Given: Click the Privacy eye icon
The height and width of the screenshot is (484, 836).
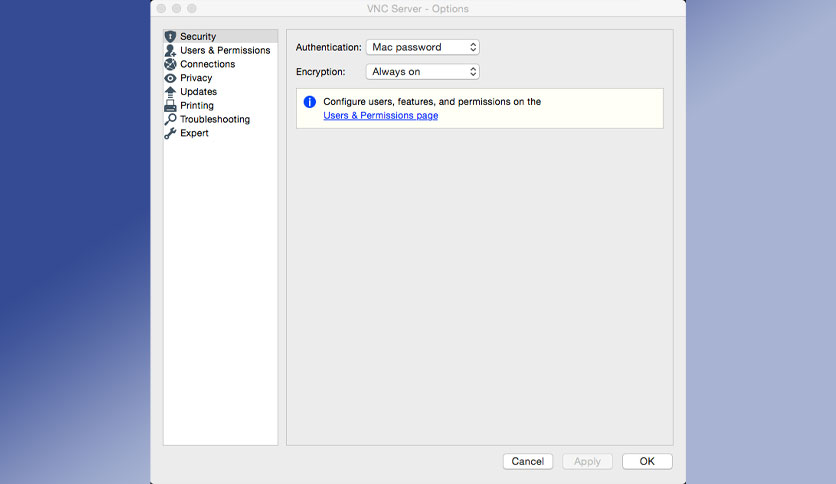Looking at the screenshot, I should tap(170, 78).
